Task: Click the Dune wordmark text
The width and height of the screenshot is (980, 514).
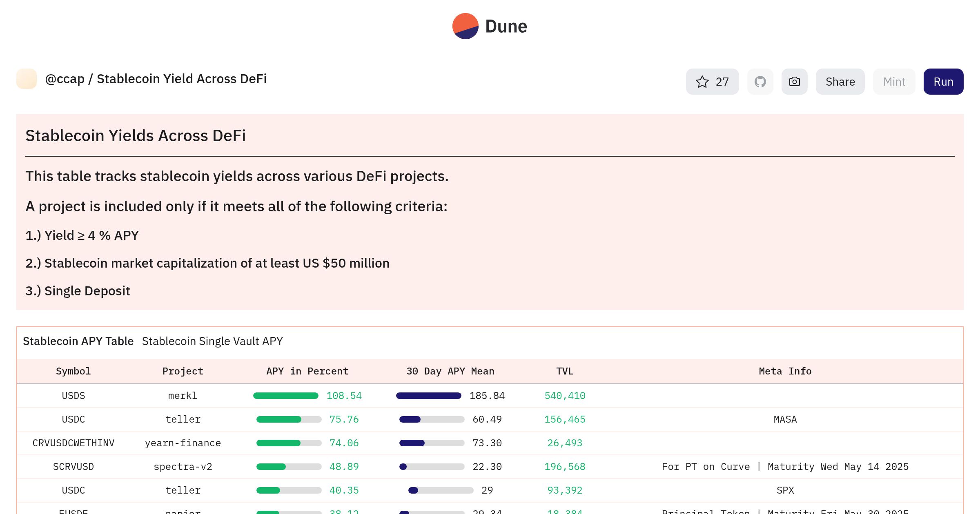Action: point(506,27)
